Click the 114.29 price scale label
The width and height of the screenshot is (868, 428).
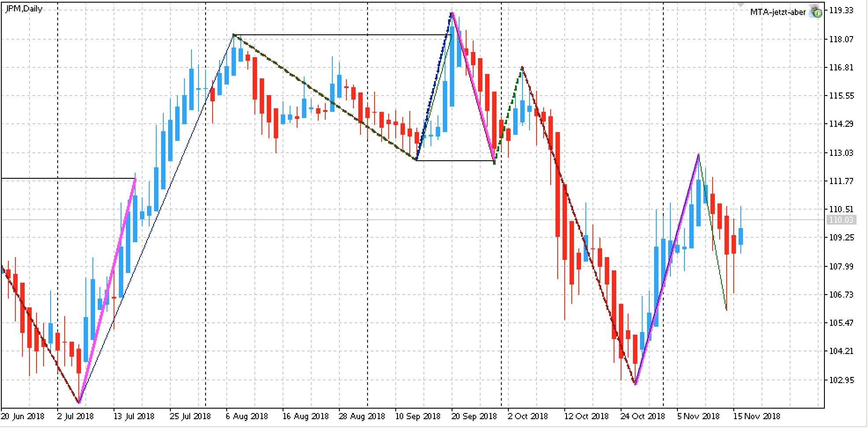[x=841, y=124]
